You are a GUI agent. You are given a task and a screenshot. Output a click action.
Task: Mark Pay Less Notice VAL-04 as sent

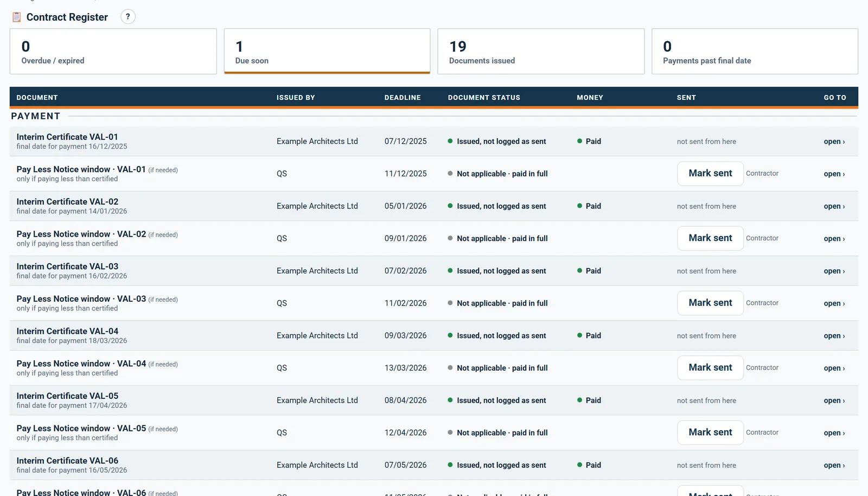(710, 368)
